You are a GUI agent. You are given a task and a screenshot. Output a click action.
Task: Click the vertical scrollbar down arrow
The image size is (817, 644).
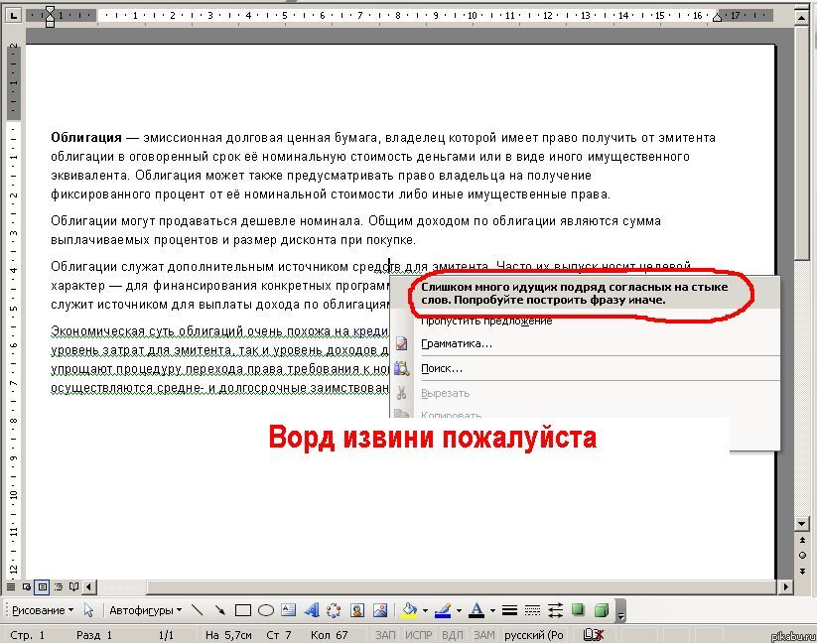(802, 524)
